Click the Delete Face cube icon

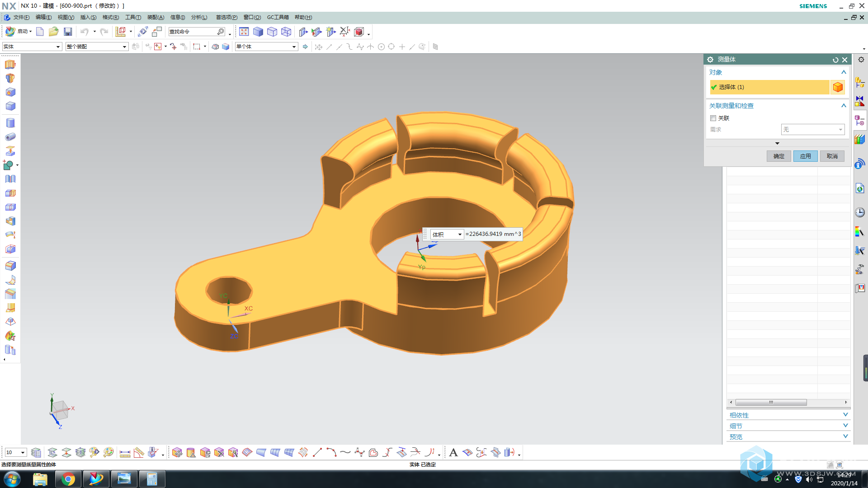pos(219,453)
